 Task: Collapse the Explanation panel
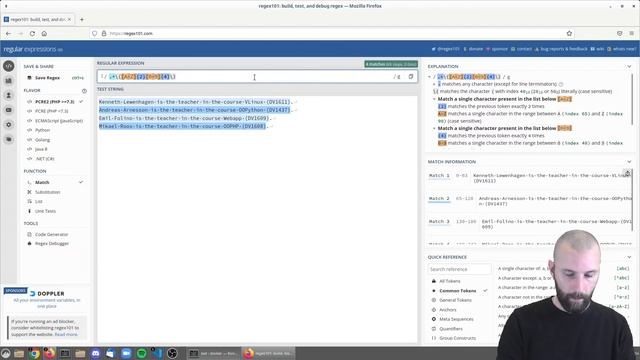click(x=629, y=66)
